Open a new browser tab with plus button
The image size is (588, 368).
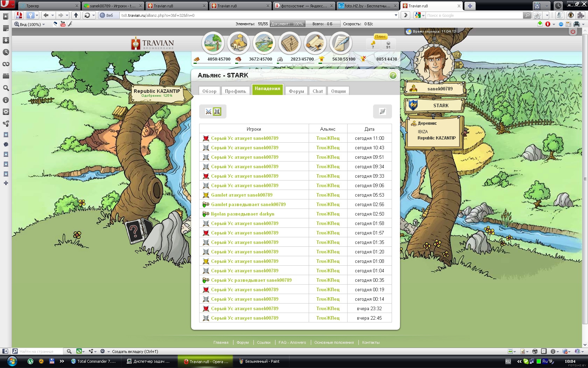point(470,6)
